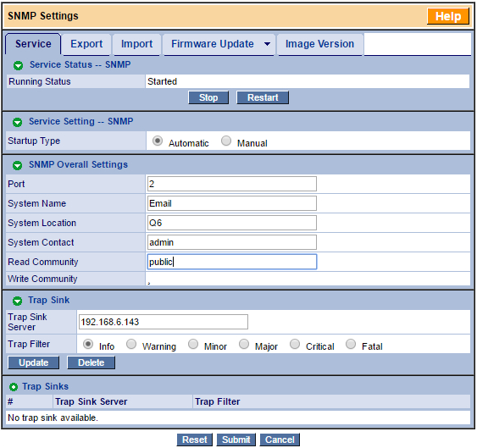Click the 'No trap sink available.' row

pos(238,418)
